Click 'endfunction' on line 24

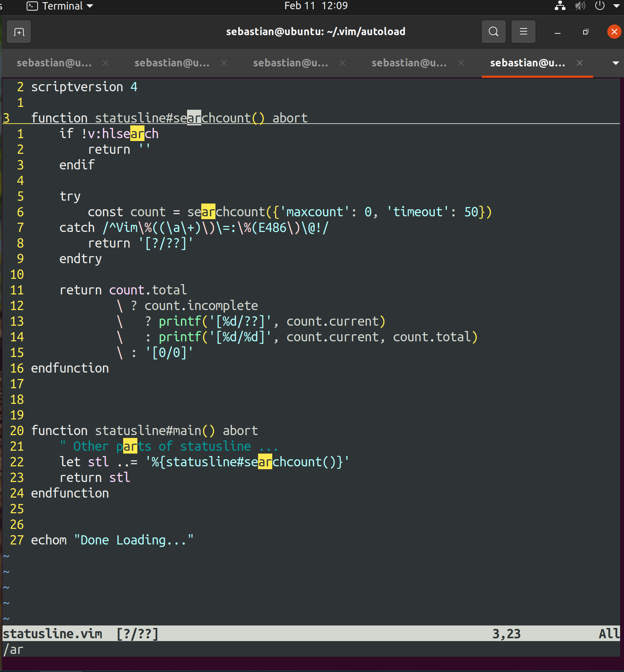click(x=70, y=493)
